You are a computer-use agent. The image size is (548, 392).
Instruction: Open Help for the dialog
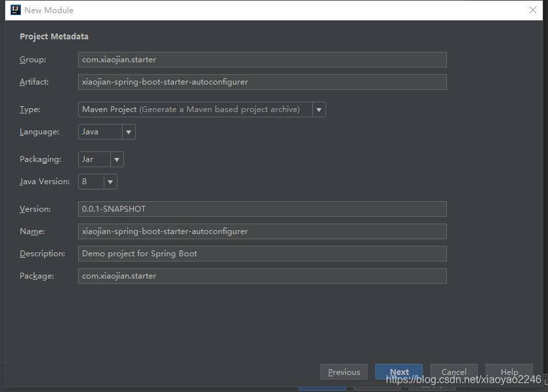click(x=509, y=372)
